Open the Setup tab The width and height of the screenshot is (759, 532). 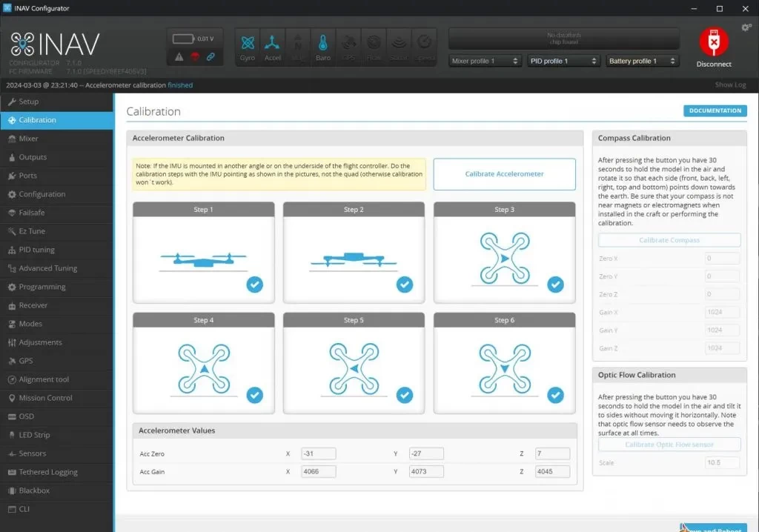tap(56, 102)
